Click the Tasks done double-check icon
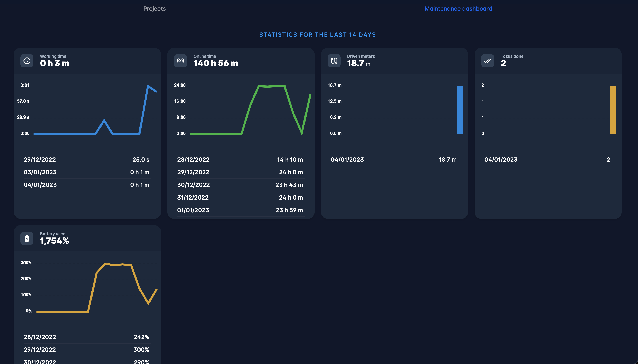This screenshot has height=364, width=638. point(488,61)
